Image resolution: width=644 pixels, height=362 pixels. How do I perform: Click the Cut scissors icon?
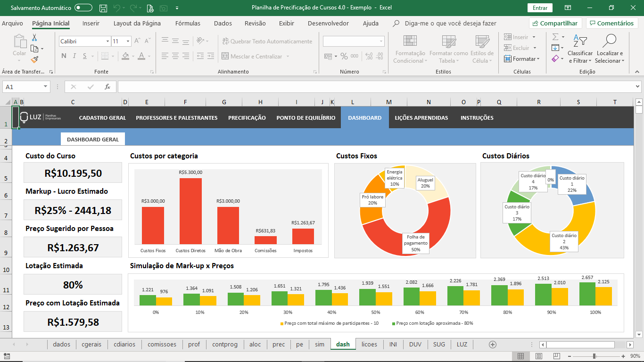coord(34,38)
